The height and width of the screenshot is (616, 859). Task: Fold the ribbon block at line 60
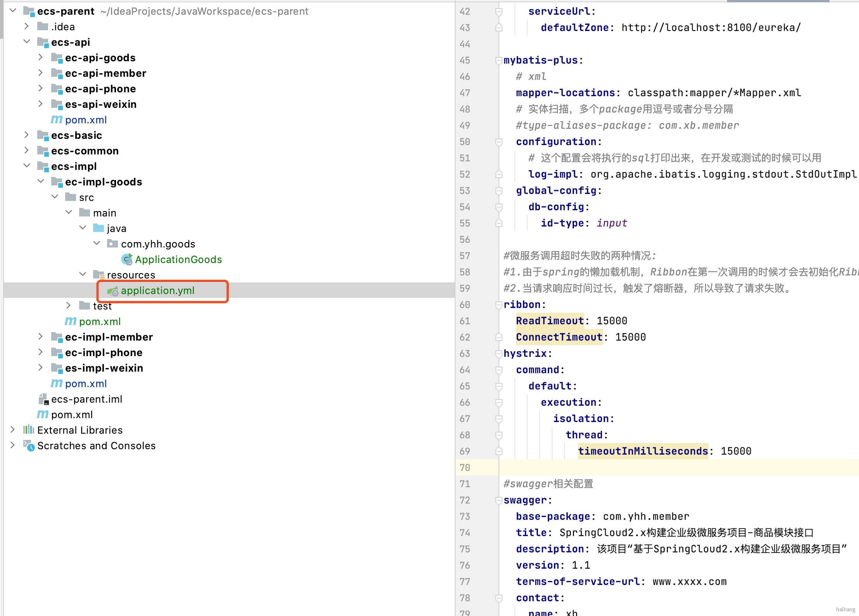499,305
